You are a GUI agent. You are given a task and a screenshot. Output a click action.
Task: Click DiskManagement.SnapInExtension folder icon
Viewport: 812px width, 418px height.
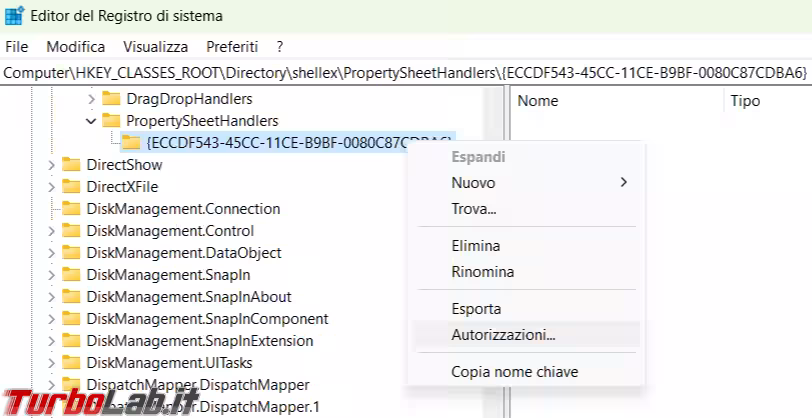point(71,341)
